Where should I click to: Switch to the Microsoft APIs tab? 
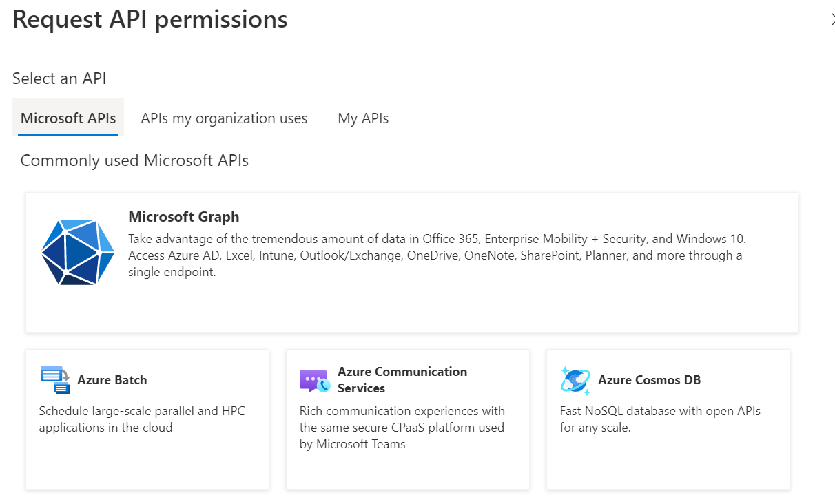[x=68, y=118]
